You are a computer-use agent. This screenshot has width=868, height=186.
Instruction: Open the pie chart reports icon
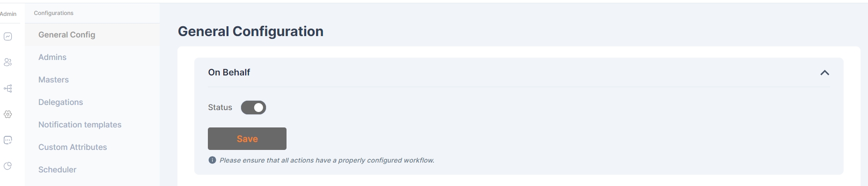pos(8,166)
